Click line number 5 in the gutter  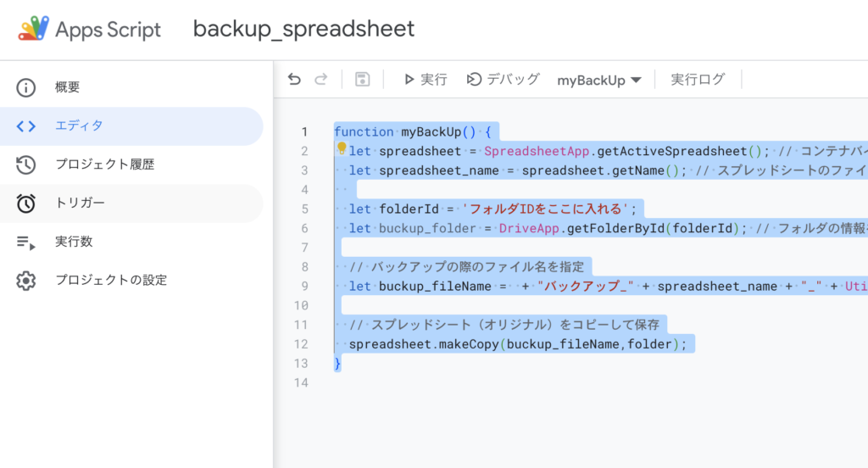(303, 209)
